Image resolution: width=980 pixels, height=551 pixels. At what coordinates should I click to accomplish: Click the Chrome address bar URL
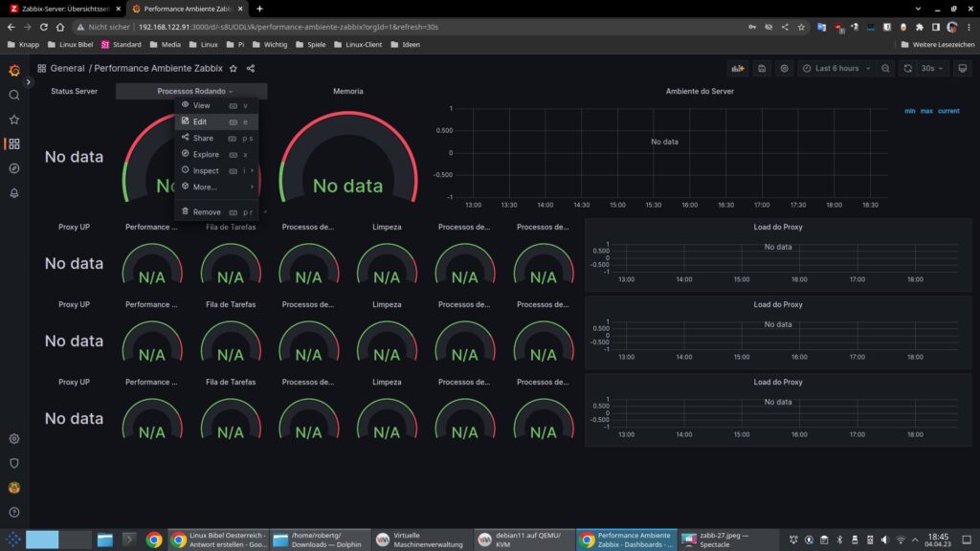pyautogui.click(x=288, y=27)
